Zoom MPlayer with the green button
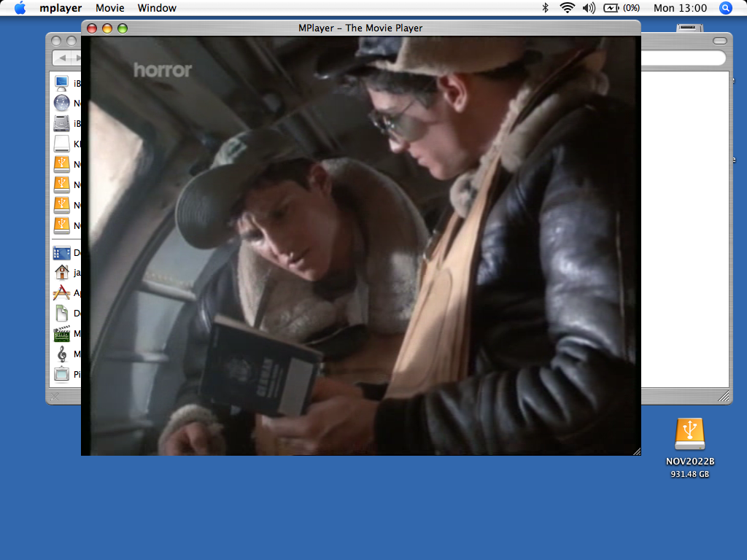The width and height of the screenshot is (747, 560). coord(123,28)
